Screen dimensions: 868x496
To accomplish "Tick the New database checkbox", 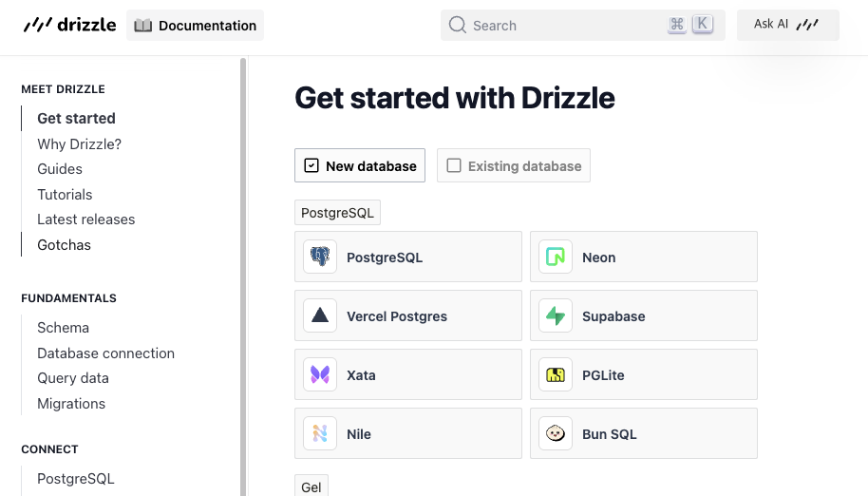I will 311,165.
